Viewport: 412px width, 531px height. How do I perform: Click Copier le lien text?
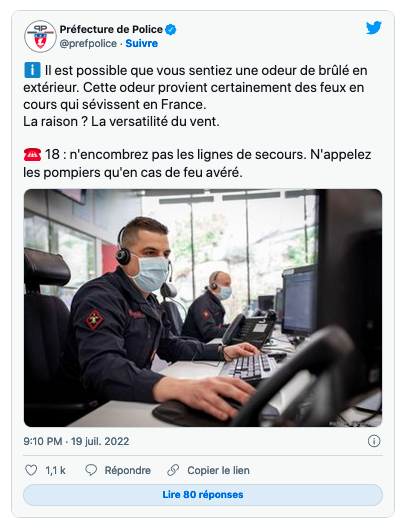click(218, 470)
